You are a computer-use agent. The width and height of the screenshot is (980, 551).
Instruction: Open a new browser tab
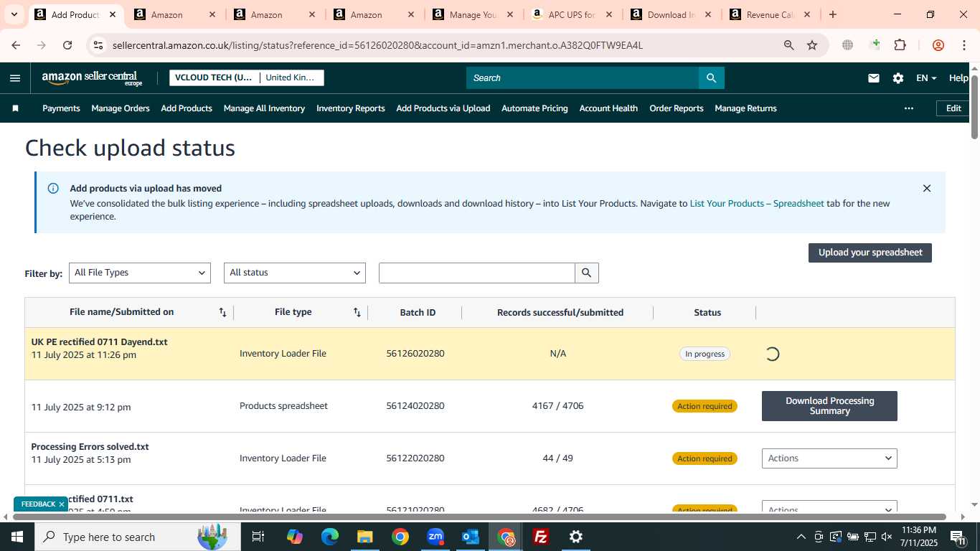tap(832, 14)
